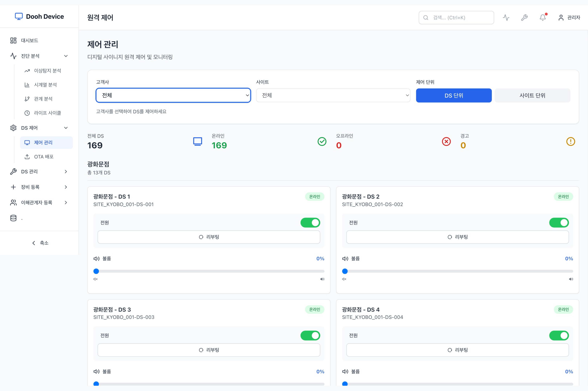Toggle power switch for 광화문점 DS 1
Image resolution: width=588 pixels, height=391 pixels.
point(310,223)
